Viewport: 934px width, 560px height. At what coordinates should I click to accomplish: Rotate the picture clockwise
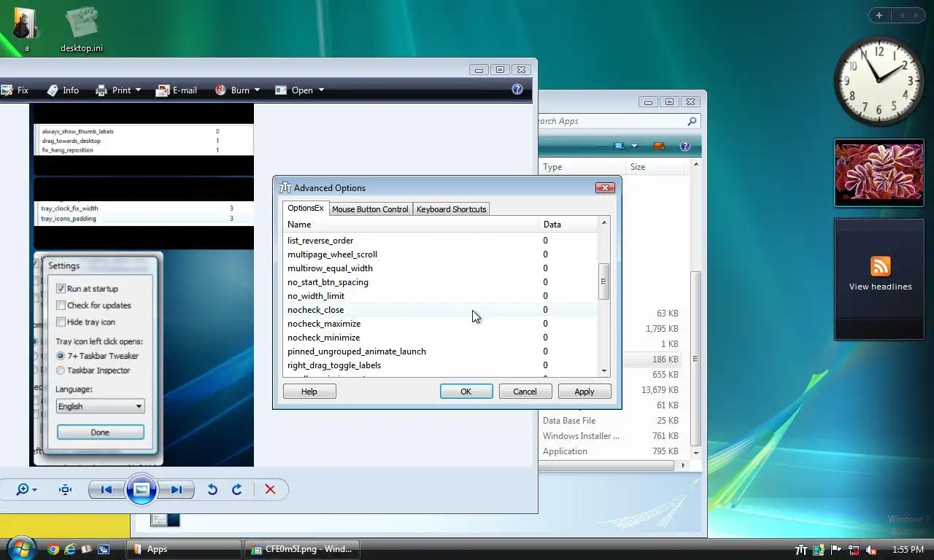click(237, 489)
